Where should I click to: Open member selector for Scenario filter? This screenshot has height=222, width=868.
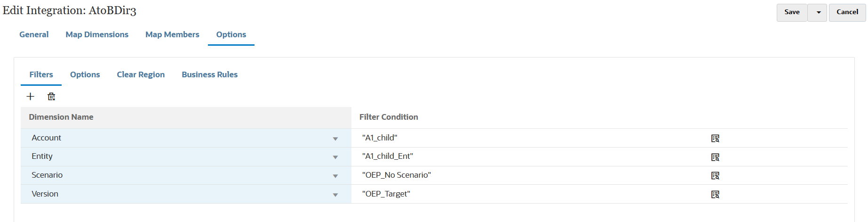pos(715,176)
